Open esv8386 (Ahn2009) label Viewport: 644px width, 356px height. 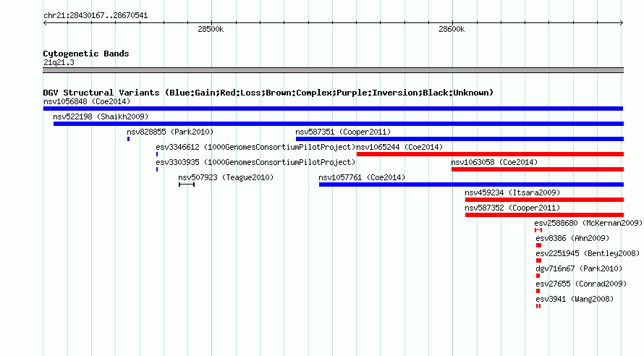click(572, 238)
